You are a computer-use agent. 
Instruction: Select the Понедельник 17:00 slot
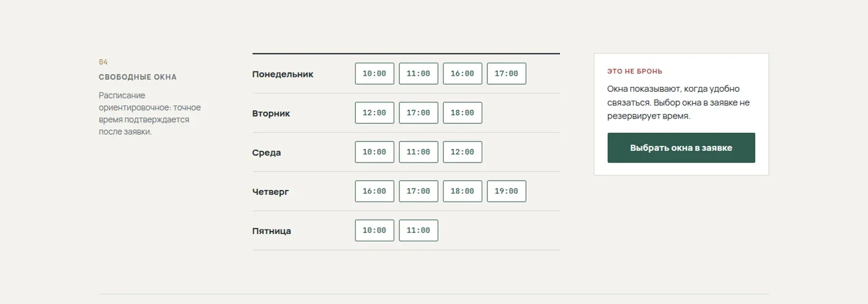[507, 74]
